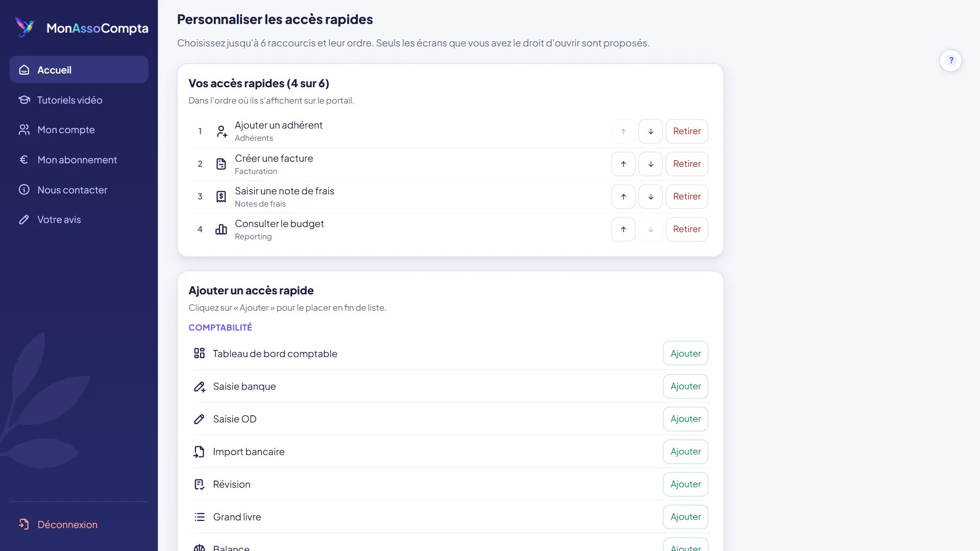Add 'Tableau de bord comptable' via Ajouter
The width and height of the screenshot is (980, 551).
tap(685, 353)
